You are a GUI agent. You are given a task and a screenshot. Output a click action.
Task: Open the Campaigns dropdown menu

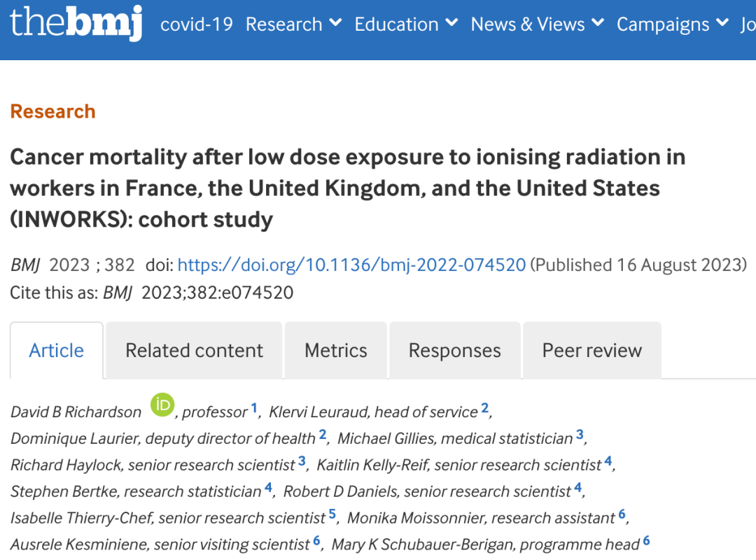672,24
